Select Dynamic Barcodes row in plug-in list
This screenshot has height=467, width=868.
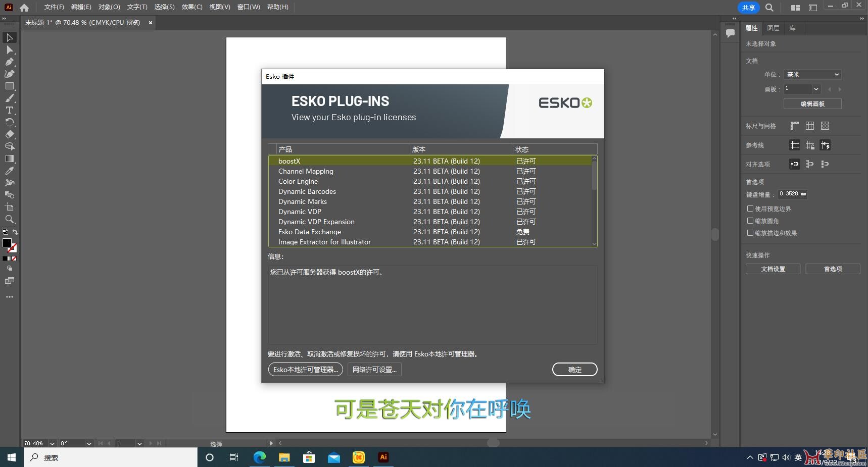[430, 191]
